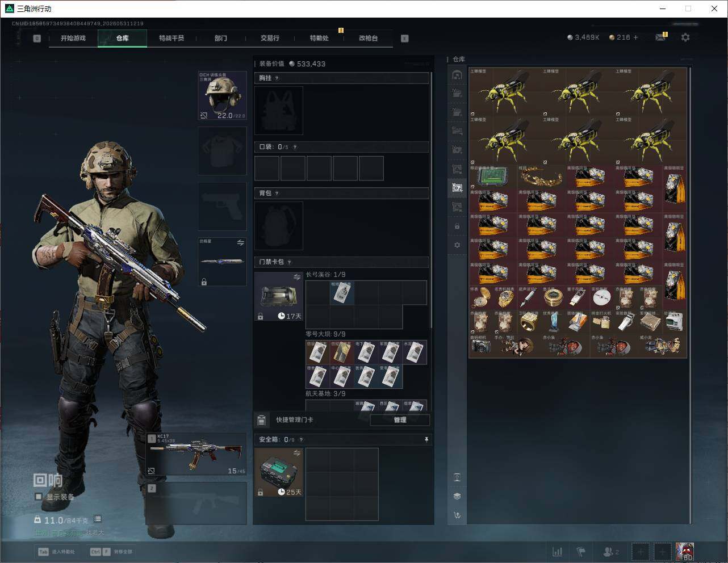Open the statistics bar-chart icon in the bottom bar

click(558, 552)
